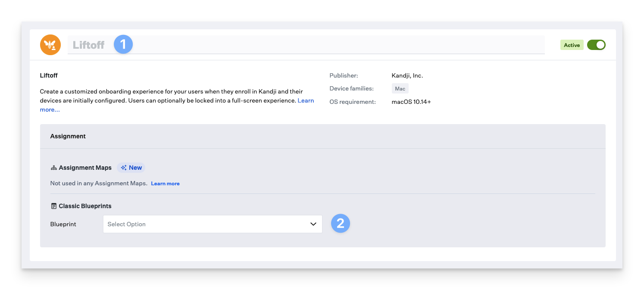Click the sparkle icon in New badge

tap(124, 168)
